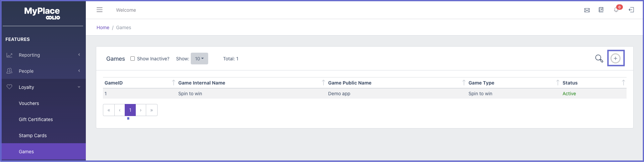Expand the Reporting menu chevron
Image resolution: width=644 pixels, height=162 pixels.
79,55
